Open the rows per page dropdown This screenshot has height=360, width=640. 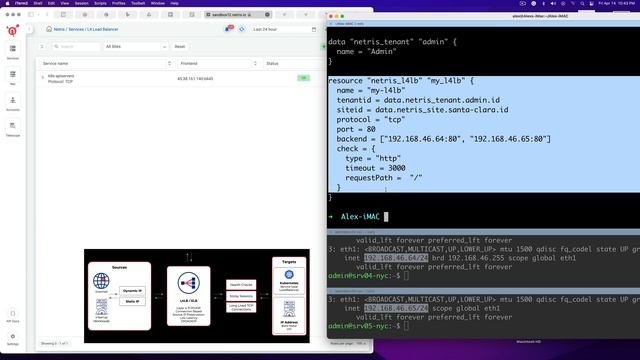tap(361, 343)
